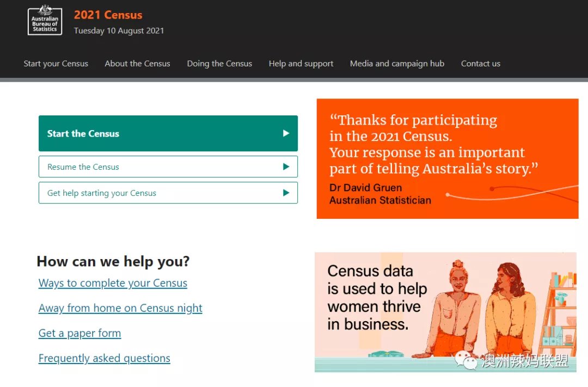Screen dimensions: 588x387
Task: Follow the Get a paper form link
Action: [79, 333]
